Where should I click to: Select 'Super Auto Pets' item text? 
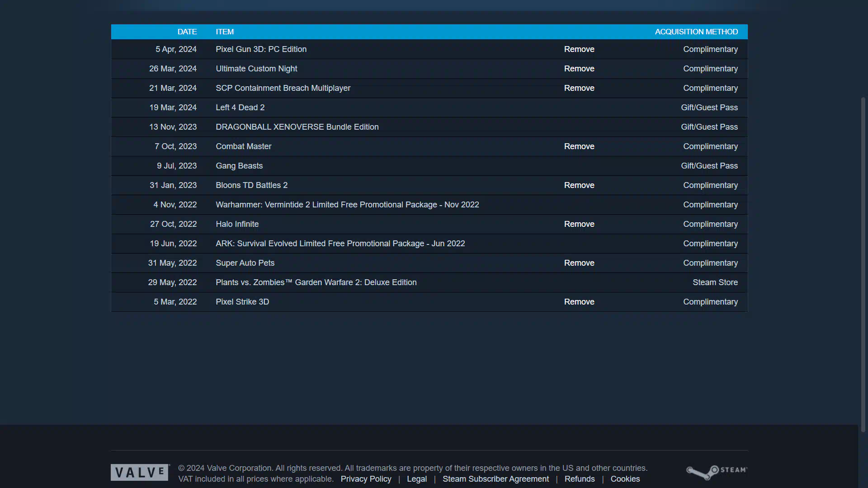click(x=245, y=263)
